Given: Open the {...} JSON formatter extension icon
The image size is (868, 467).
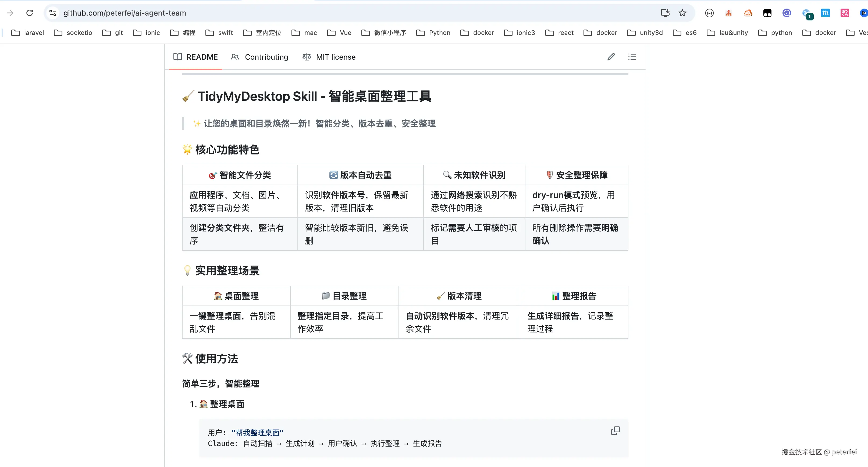Looking at the screenshot, I should click(x=709, y=13).
